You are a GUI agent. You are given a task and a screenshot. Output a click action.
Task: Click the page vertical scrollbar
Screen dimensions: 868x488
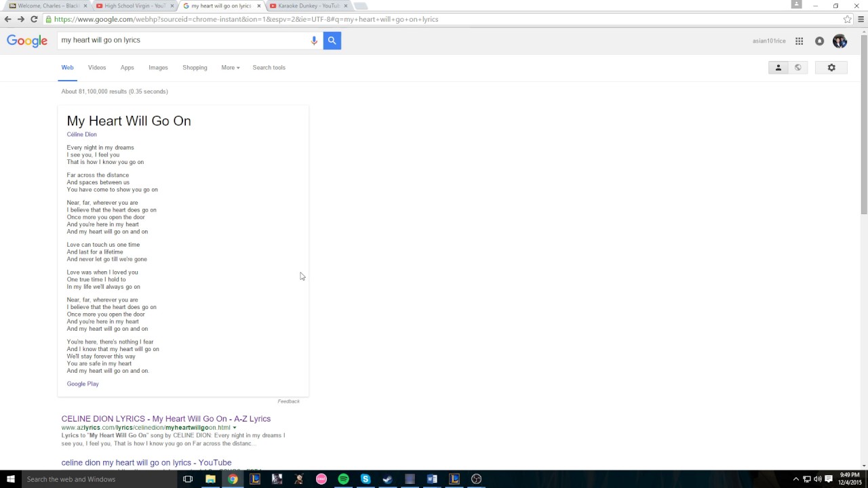(x=864, y=124)
